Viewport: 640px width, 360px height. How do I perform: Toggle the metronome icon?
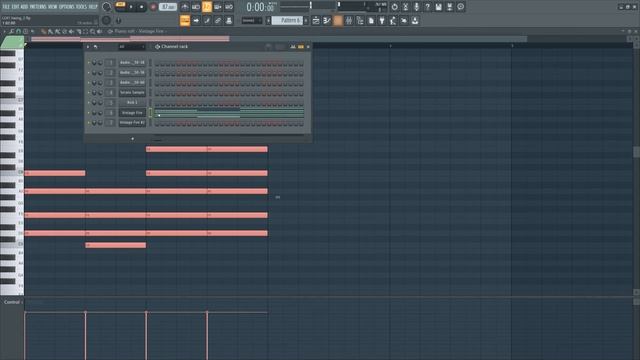point(185,7)
